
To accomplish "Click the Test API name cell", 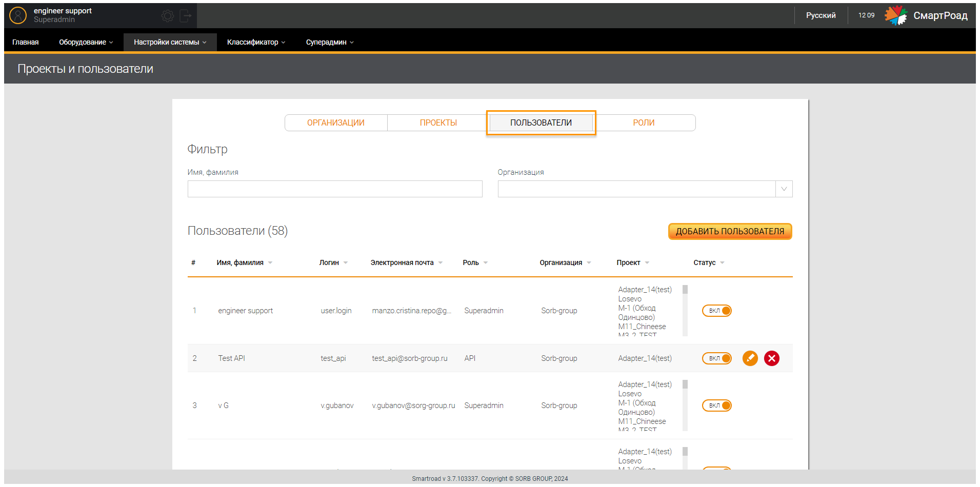I will coord(231,358).
